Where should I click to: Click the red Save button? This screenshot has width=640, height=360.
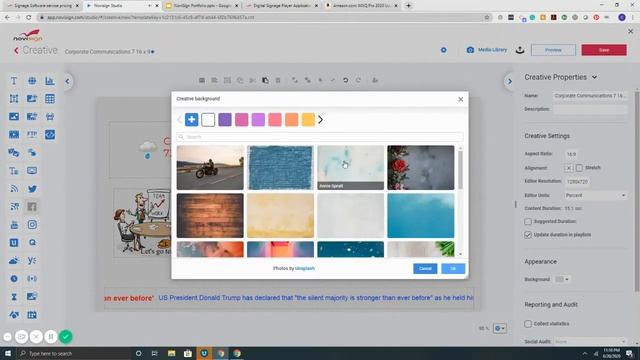[x=604, y=50]
